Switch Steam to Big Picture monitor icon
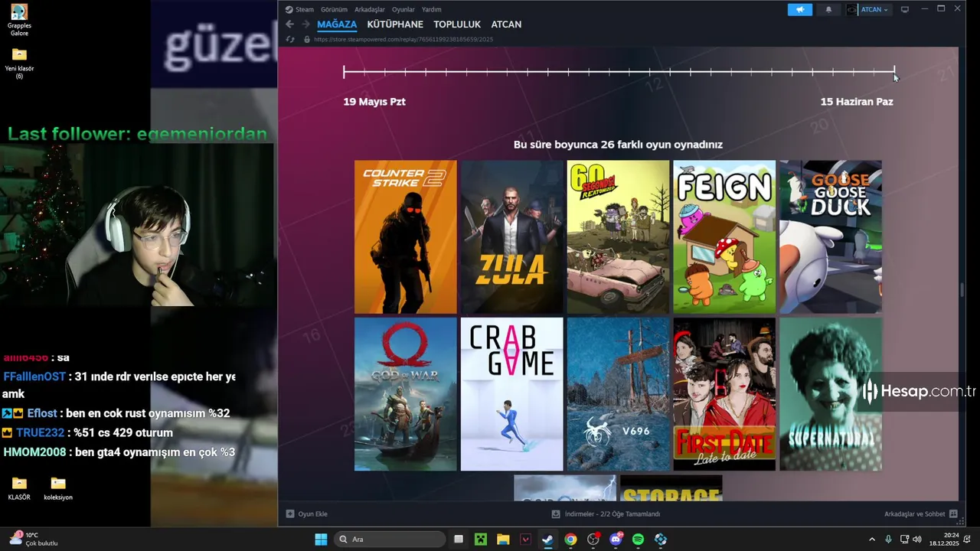The width and height of the screenshot is (980, 551). 904,10
